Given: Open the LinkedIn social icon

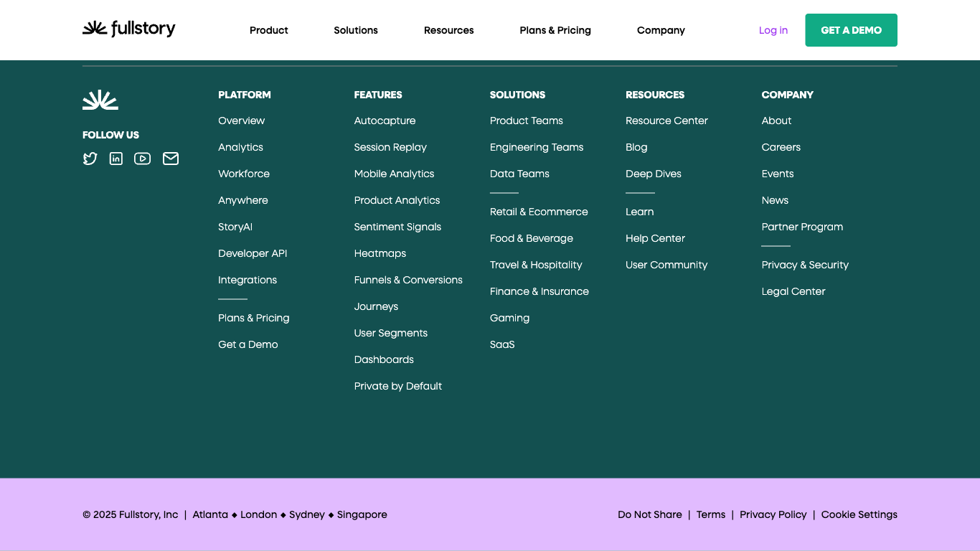Looking at the screenshot, I should 116,159.
